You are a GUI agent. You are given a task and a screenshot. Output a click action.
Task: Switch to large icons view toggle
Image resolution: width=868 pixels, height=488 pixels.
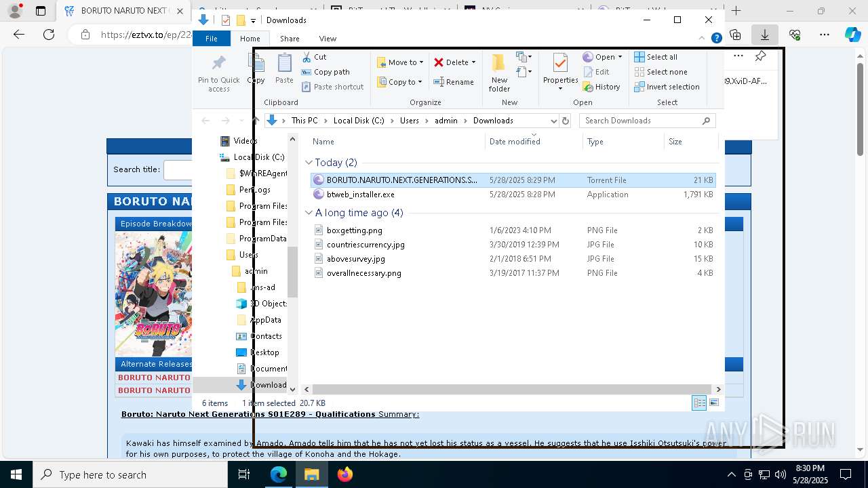point(714,403)
